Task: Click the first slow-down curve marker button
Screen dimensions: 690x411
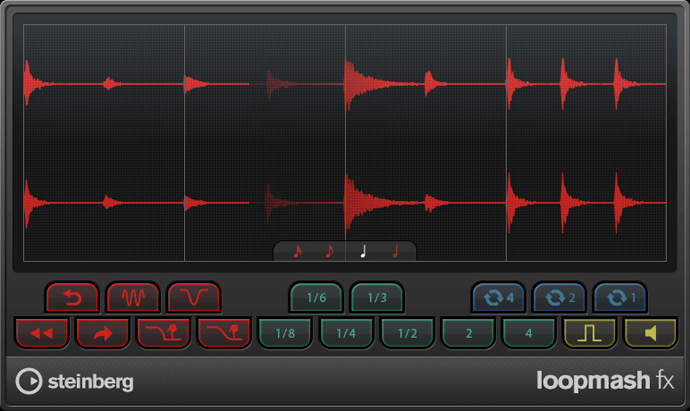Action: point(163,333)
